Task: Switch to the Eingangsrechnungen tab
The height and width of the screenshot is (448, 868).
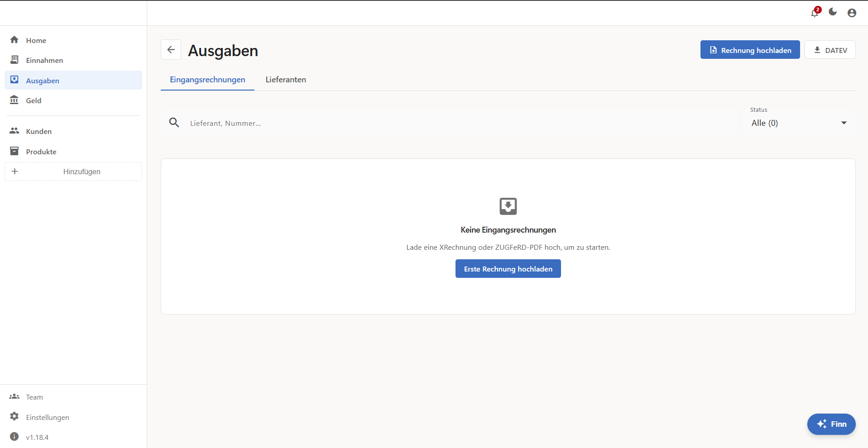Action: (x=207, y=80)
